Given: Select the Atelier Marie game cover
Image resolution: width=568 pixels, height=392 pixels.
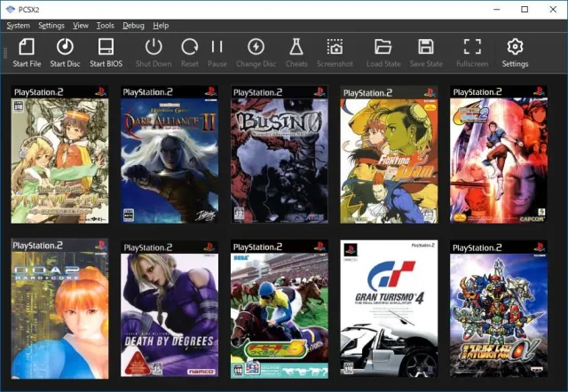Looking at the screenshot, I should pos(59,154).
